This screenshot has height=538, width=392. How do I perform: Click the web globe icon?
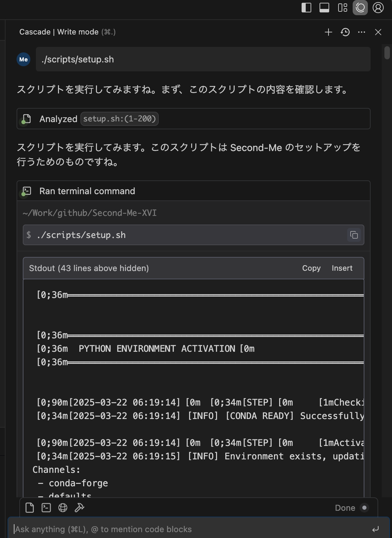[x=63, y=508]
